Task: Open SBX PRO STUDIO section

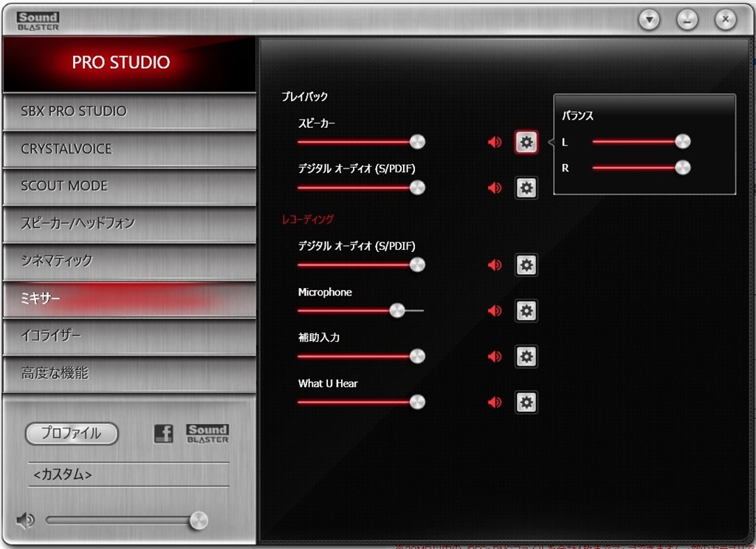Action: pos(129,112)
